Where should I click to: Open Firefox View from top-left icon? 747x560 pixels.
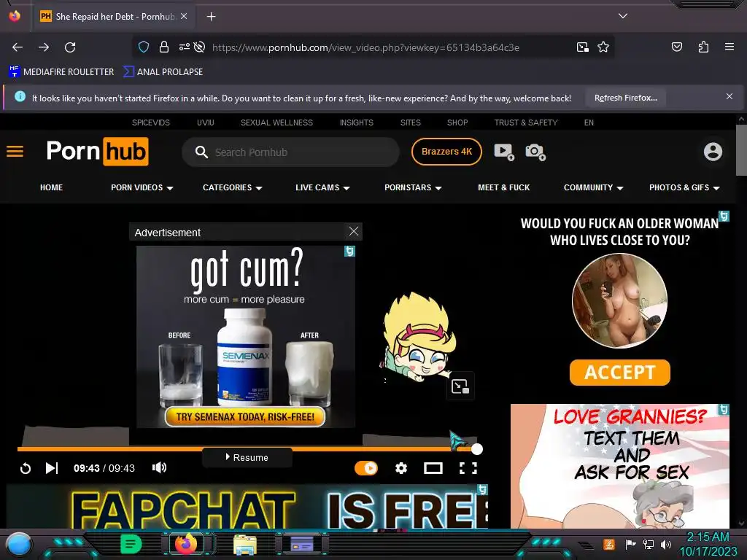[x=15, y=16]
